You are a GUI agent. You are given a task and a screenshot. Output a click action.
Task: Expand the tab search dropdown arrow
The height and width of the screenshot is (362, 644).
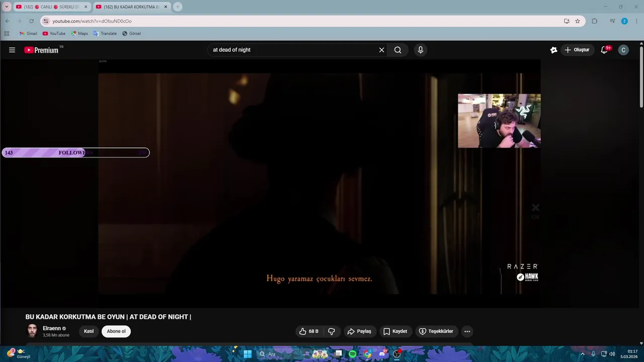tap(7, 7)
